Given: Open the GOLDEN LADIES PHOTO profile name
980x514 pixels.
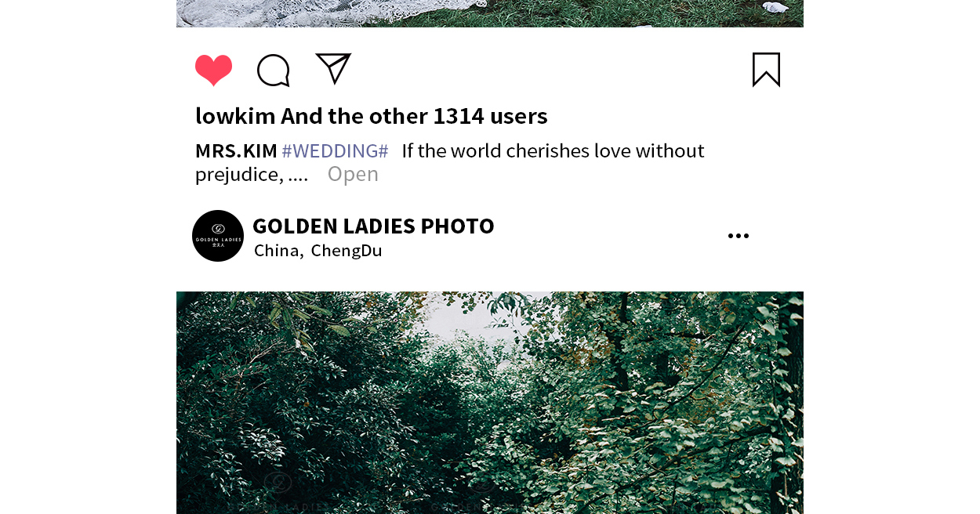Looking at the screenshot, I should click(373, 226).
